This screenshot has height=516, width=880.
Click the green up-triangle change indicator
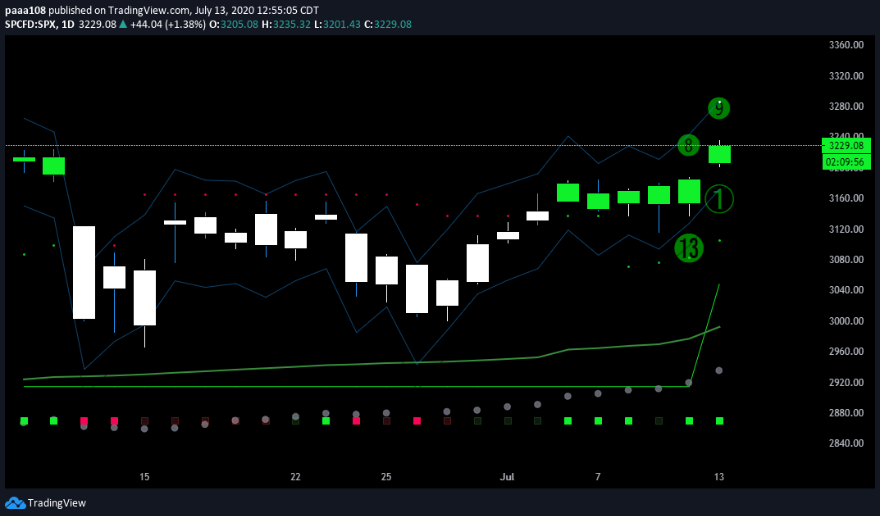(x=123, y=24)
